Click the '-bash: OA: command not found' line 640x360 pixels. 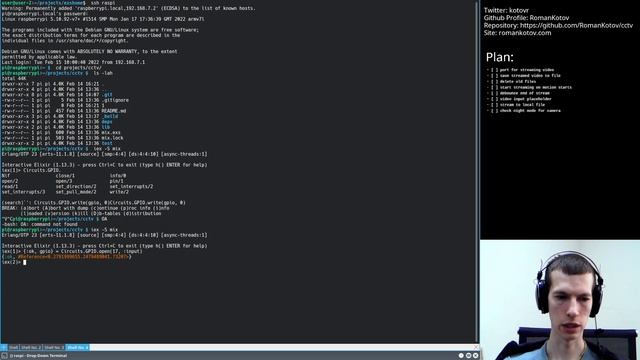pyautogui.click(x=40, y=224)
